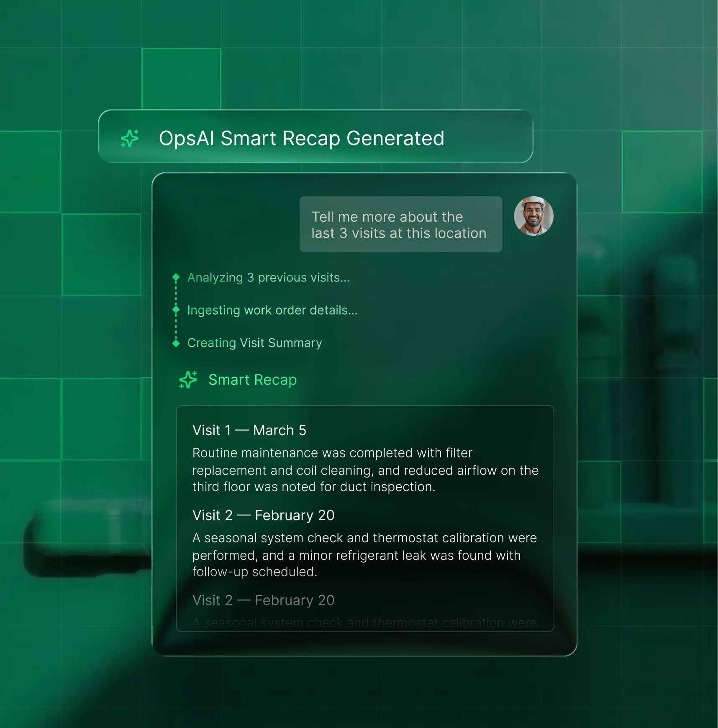
Task: Click 'Analyzing 3 previous visits...' step text
Action: (x=268, y=277)
